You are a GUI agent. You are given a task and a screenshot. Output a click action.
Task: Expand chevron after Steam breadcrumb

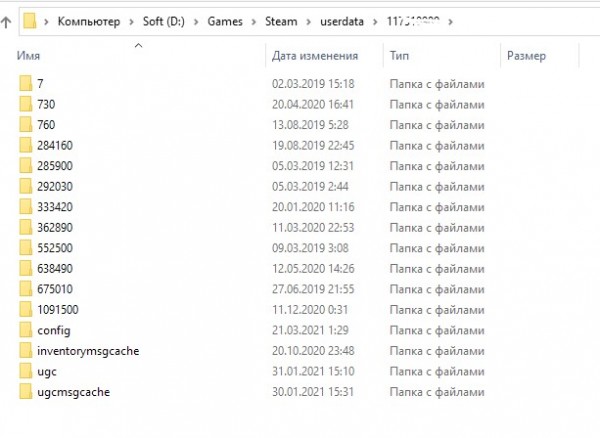tap(308, 22)
